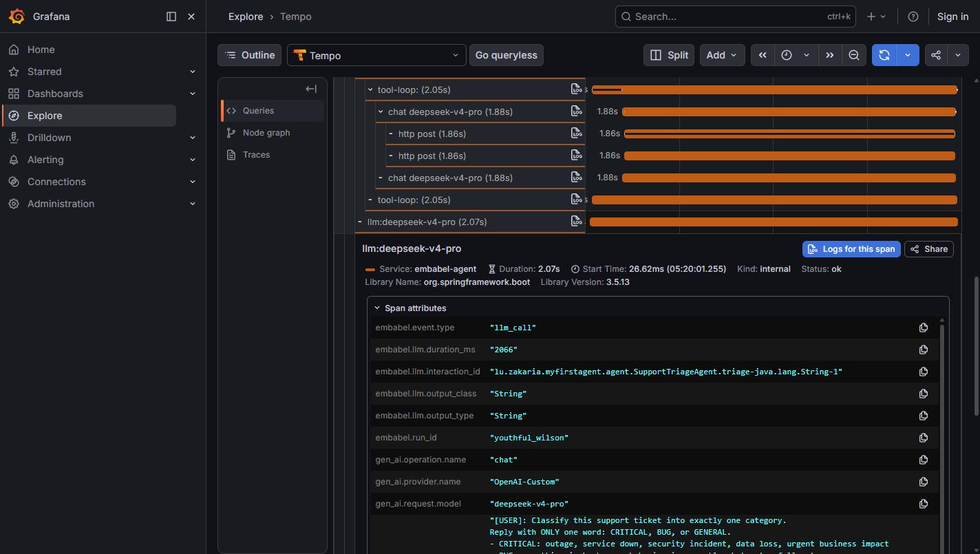The image size is (980, 554).
Task: Open the time picker clock icon
Action: click(x=786, y=55)
